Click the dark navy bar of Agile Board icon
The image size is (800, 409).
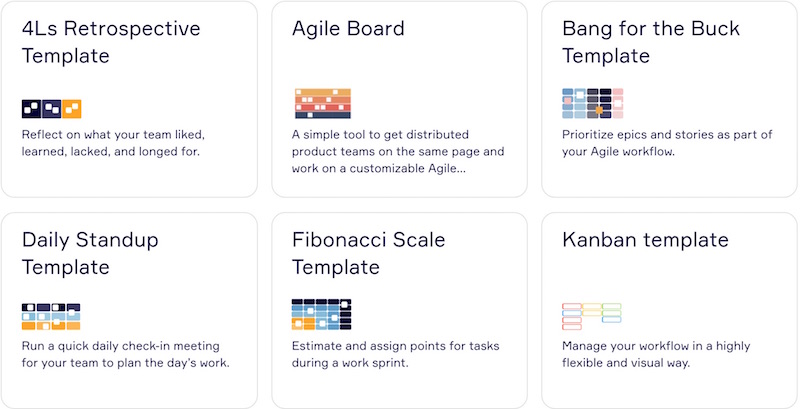(323, 115)
